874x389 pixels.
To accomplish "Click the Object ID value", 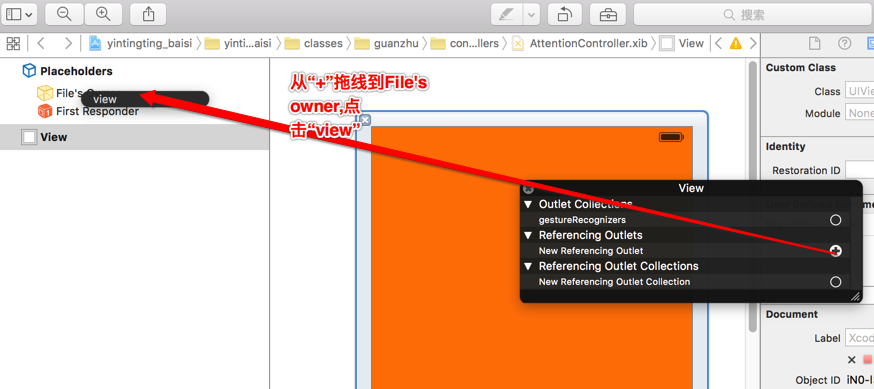I will coord(860,380).
